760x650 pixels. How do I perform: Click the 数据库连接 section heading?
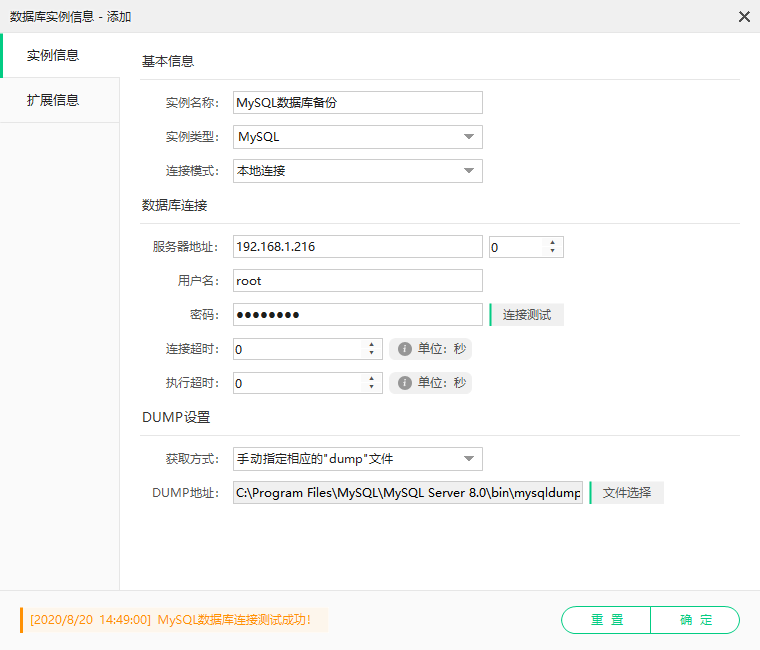tap(174, 206)
